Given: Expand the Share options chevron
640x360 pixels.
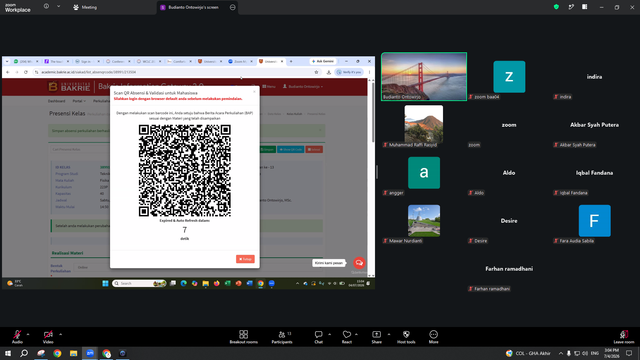Looking at the screenshot, I should [x=389, y=334].
